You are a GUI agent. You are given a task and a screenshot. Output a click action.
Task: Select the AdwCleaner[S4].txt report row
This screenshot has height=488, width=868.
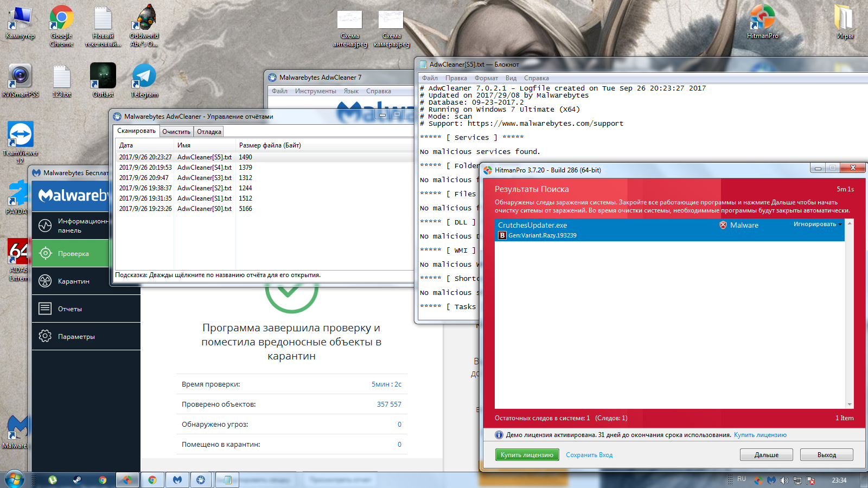tap(265, 168)
